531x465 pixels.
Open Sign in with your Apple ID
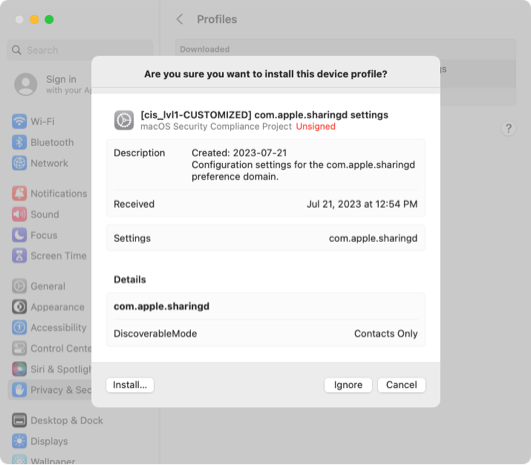52,84
